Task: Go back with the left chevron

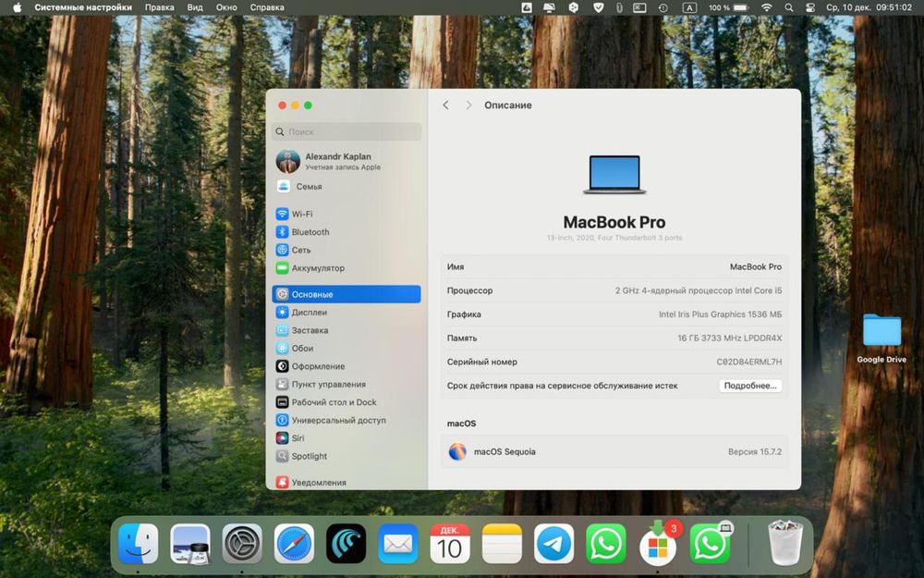Action: 446,105
